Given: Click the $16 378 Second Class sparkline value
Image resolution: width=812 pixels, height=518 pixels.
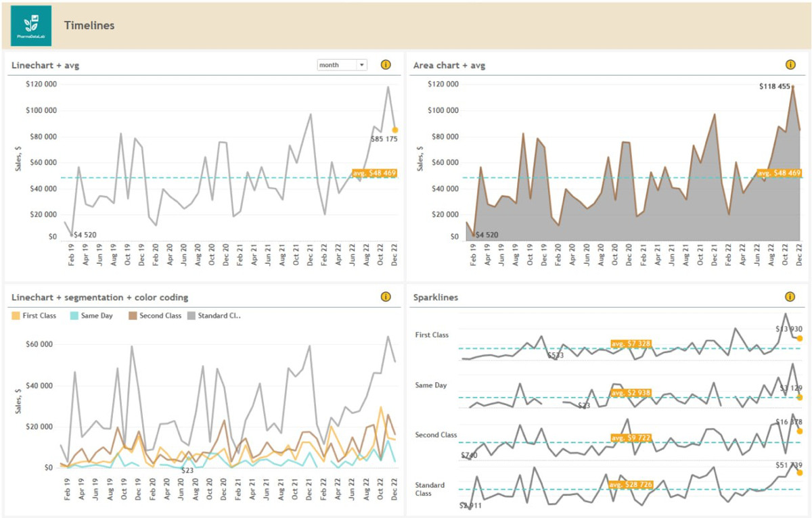Looking at the screenshot, I should point(788,422).
